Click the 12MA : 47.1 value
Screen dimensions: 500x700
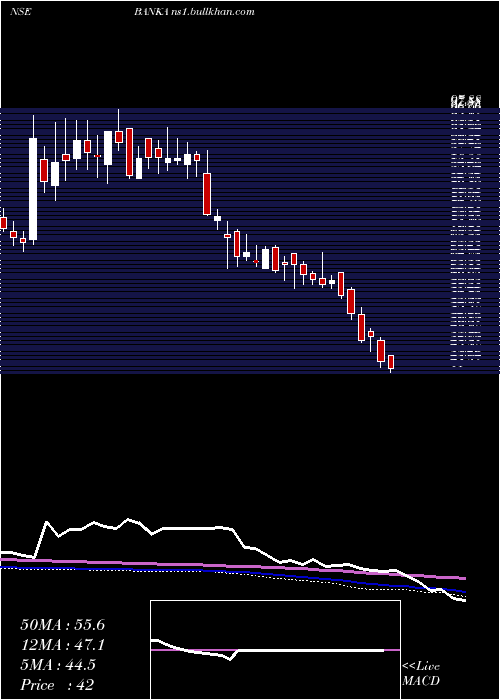[x=62, y=645]
